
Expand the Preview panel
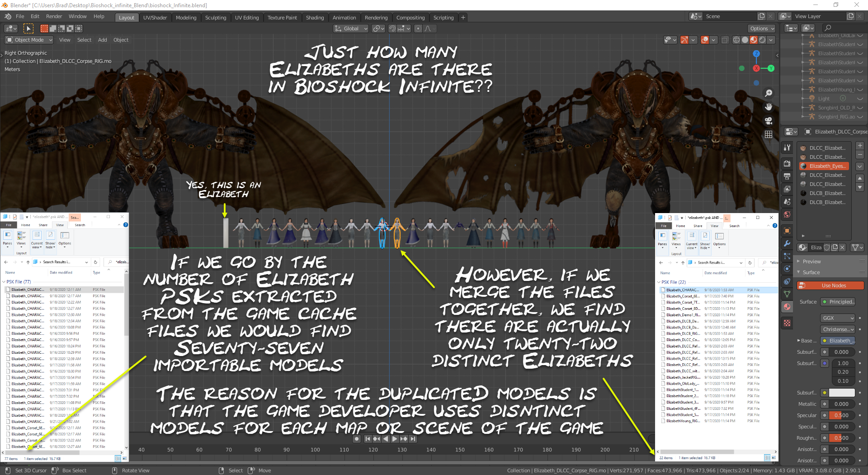click(x=811, y=261)
